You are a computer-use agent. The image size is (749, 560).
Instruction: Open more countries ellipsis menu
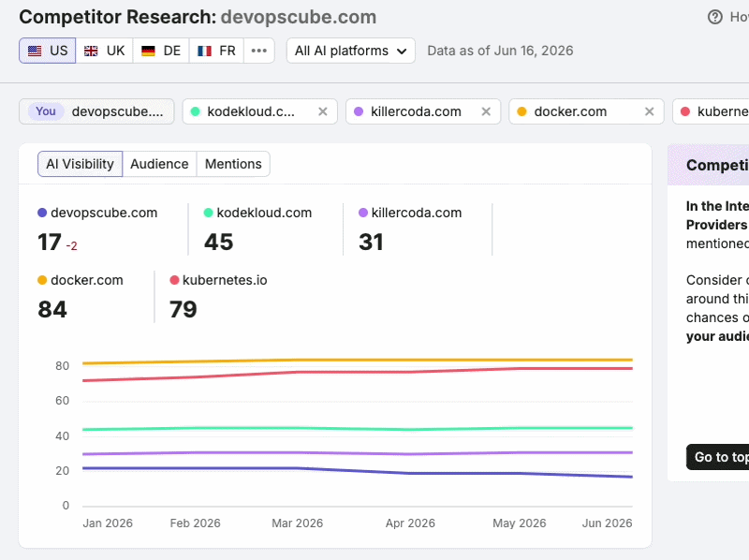tap(259, 51)
